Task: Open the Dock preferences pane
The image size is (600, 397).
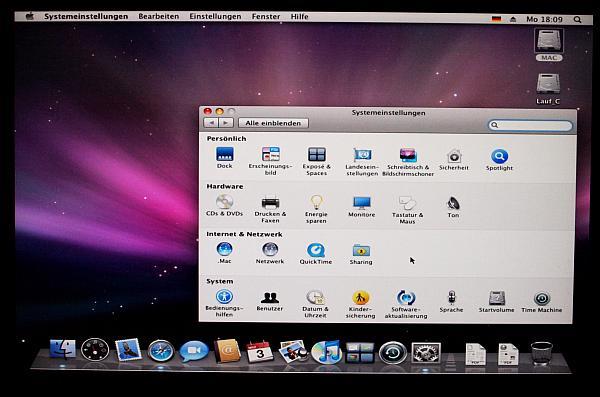Action: (225, 158)
